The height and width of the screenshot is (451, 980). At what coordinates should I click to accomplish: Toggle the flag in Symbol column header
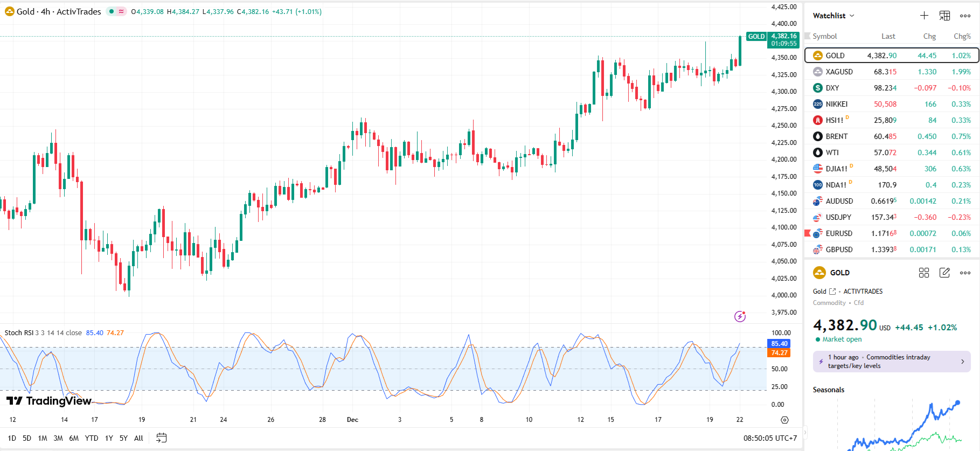(x=808, y=36)
